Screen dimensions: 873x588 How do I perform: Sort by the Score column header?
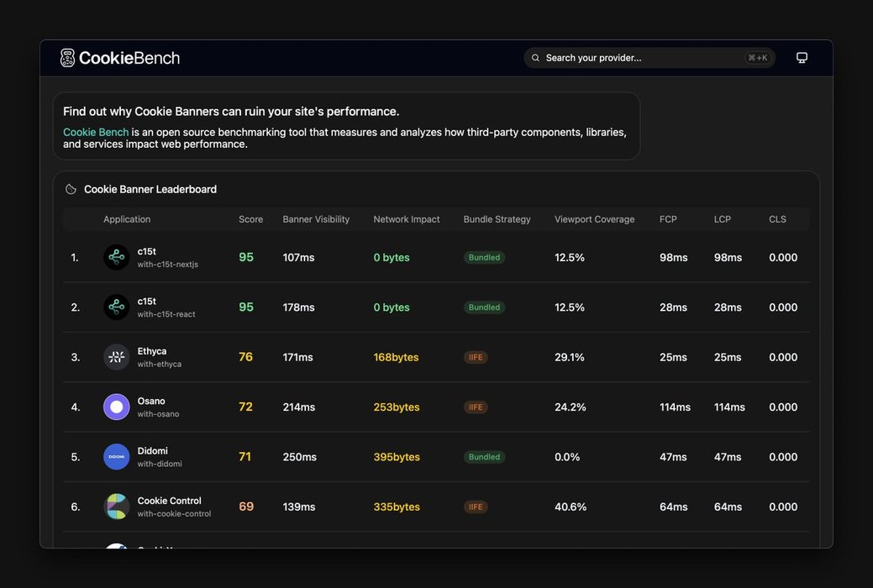coord(250,219)
